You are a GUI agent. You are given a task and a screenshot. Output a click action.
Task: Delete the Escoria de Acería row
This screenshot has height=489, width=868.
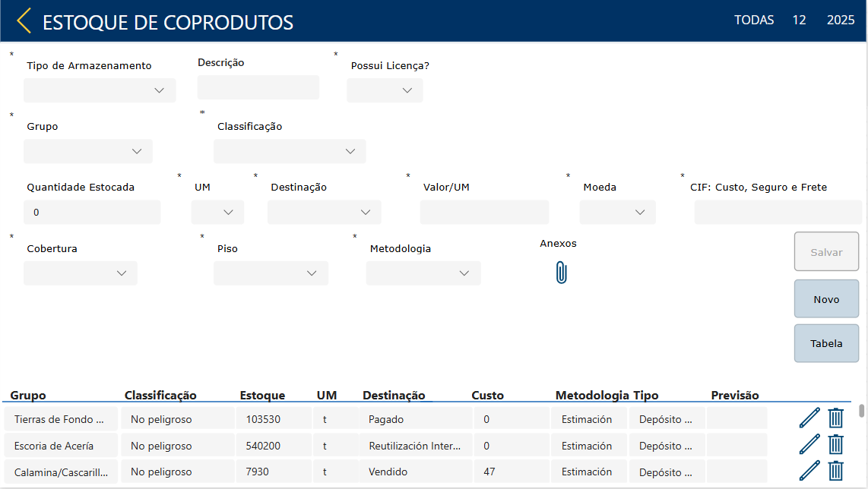(836, 445)
